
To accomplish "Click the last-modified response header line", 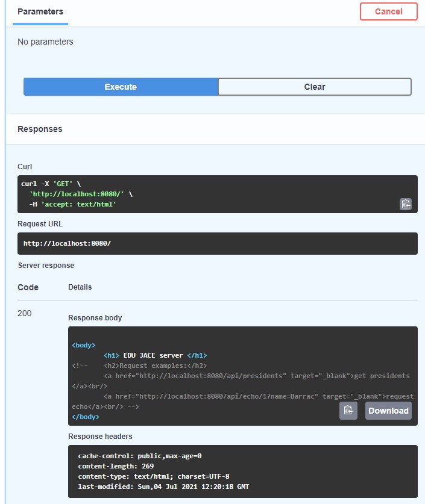I will [x=163, y=487].
